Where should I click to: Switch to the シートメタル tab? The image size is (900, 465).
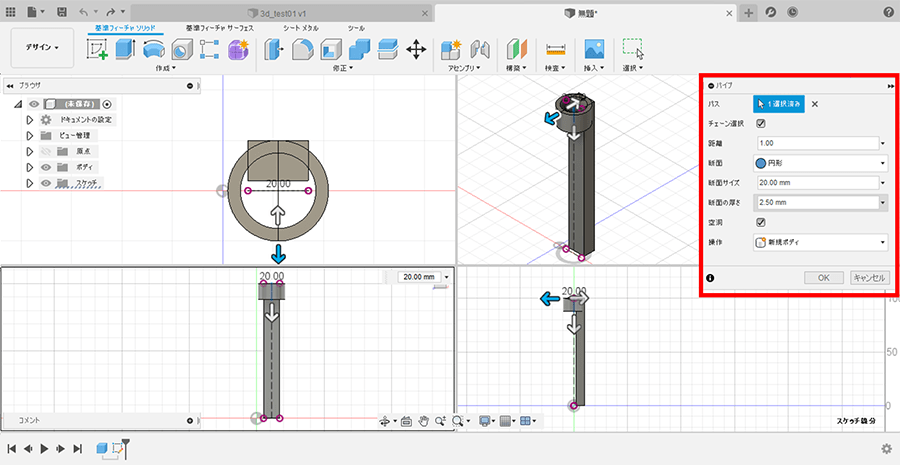(x=301, y=28)
